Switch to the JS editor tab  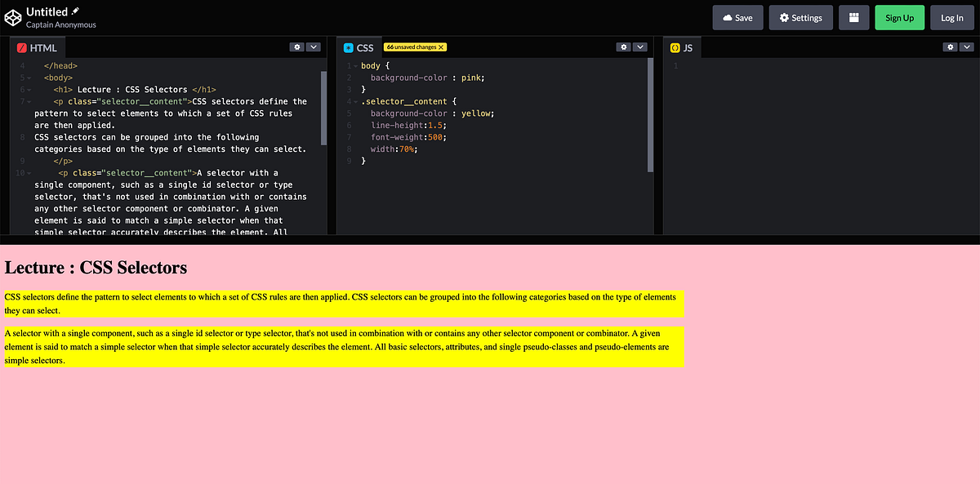tap(683, 47)
